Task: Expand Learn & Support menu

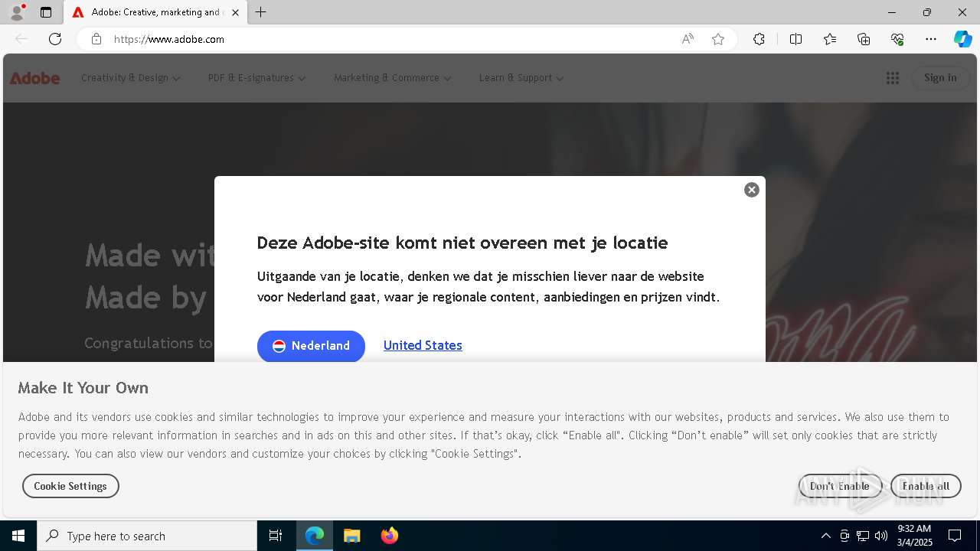Action: 521,78
